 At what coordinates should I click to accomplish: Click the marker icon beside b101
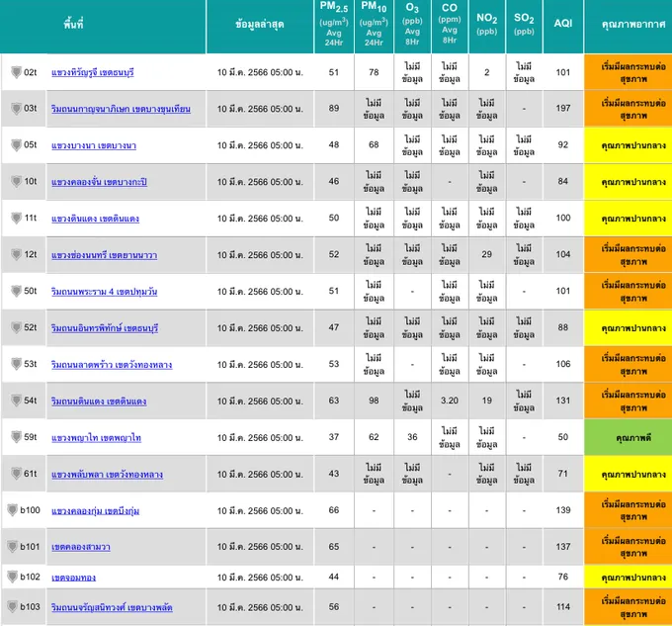pyautogui.click(x=13, y=547)
